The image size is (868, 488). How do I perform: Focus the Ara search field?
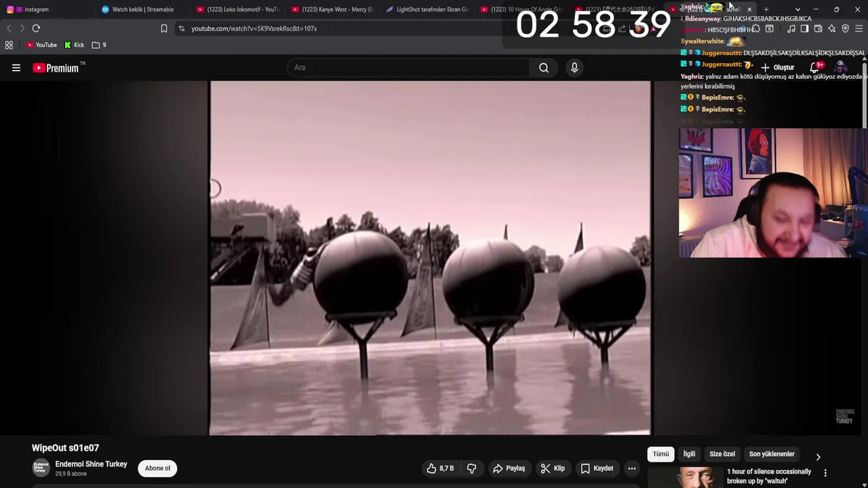[x=409, y=68]
